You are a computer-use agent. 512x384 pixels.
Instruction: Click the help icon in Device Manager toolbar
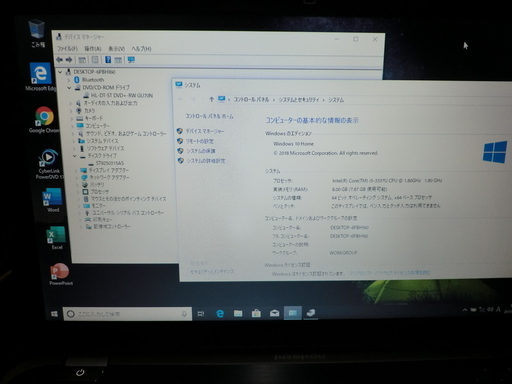pos(108,60)
